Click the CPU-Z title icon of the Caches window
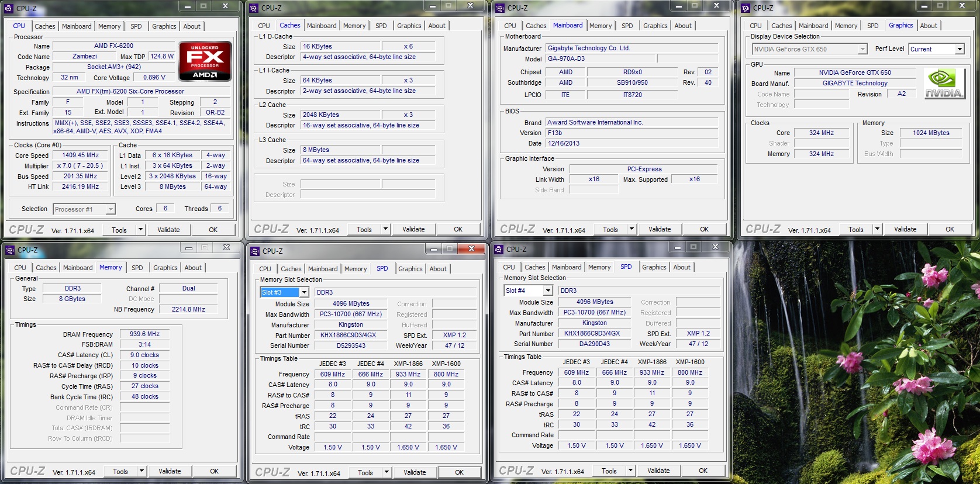The height and width of the screenshot is (484, 980). click(254, 8)
